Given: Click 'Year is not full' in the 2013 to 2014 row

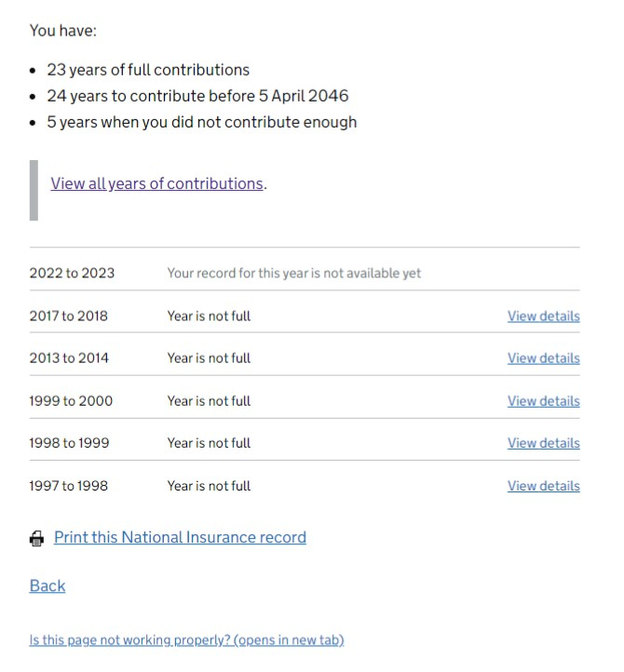Looking at the screenshot, I should (x=209, y=358).
